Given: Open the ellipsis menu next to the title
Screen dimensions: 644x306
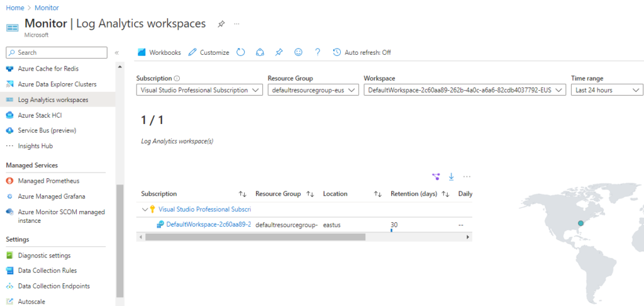Looking at the screenshot, I should click(236, 25).
